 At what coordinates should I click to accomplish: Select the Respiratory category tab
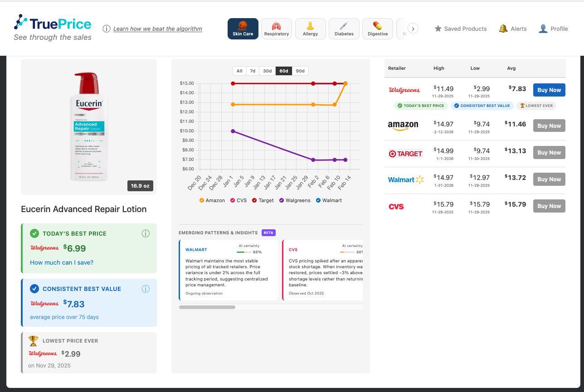pos(277,29)
